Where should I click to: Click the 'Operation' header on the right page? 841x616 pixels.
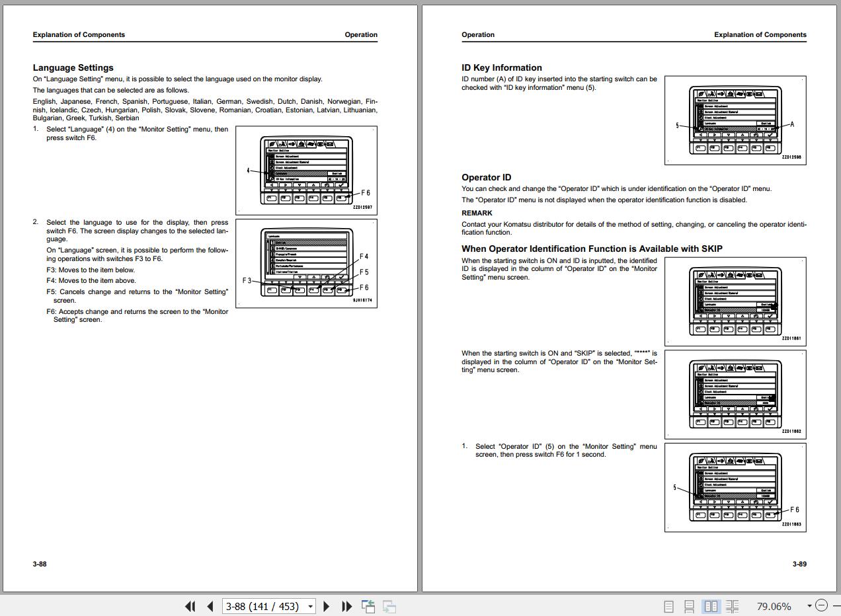(478, 34)
